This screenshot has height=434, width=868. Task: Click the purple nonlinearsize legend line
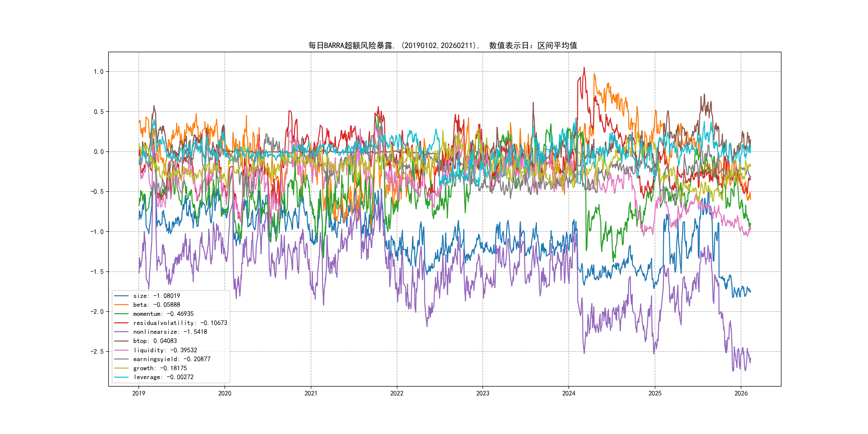click(x=121, y=332)
